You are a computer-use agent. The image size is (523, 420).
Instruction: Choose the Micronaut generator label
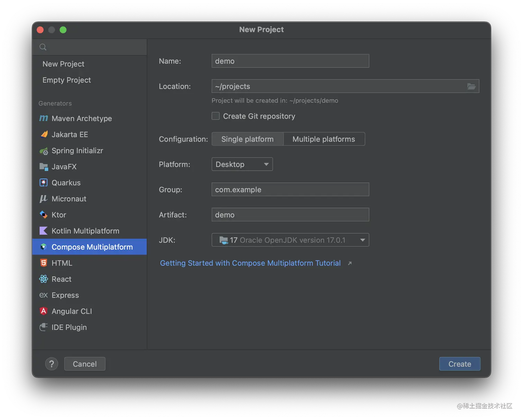coord(69,199)
